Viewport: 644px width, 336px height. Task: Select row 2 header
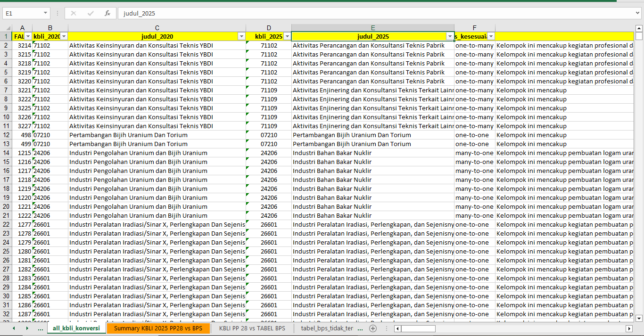click(6, 45)
